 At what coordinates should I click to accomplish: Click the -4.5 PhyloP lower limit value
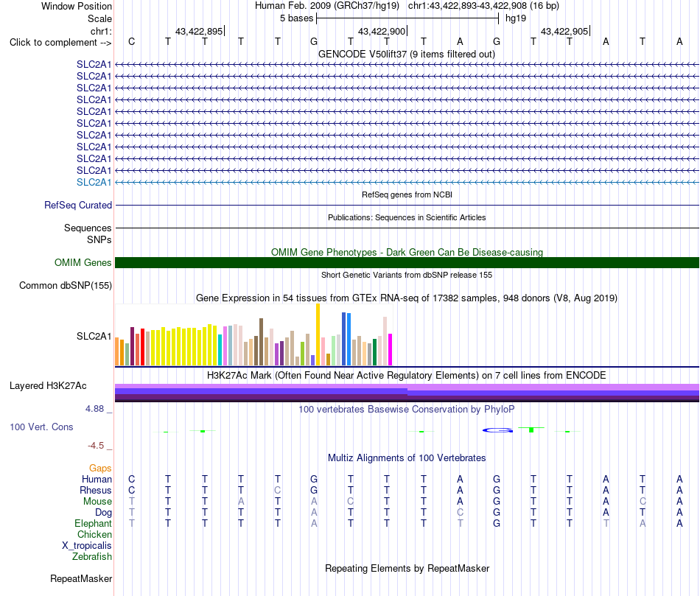pos(96,446)
